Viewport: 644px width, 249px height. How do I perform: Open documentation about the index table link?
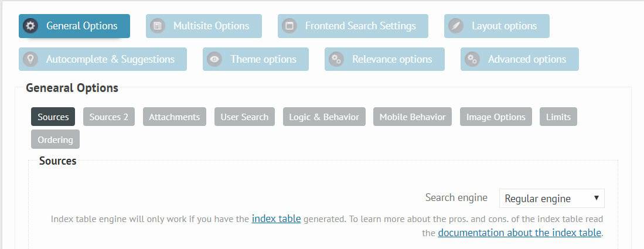520,233
